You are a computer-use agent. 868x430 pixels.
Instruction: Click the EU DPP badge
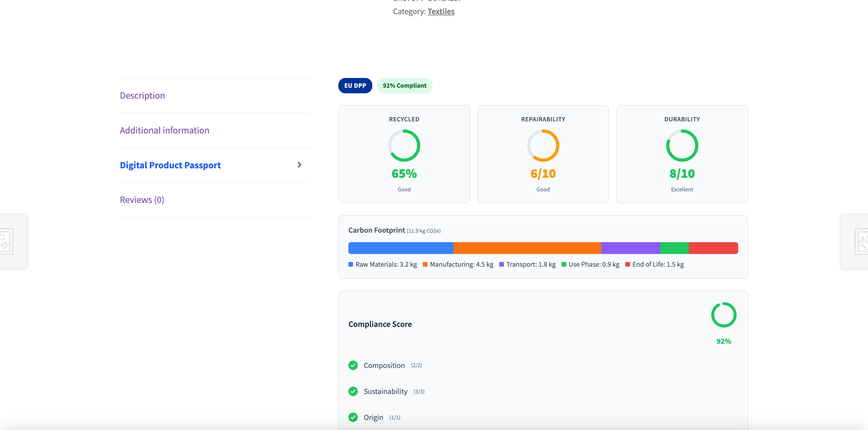pos(355,86)
